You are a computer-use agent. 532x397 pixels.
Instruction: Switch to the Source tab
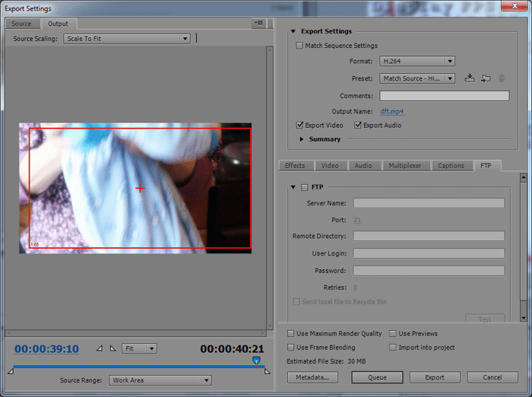(21, 24)
